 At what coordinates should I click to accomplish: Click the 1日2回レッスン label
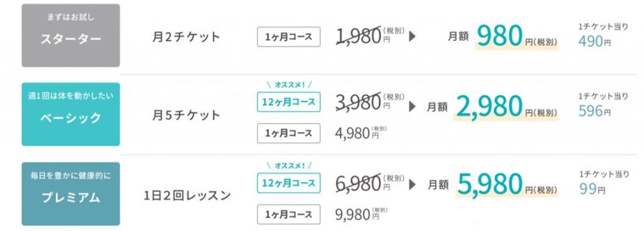[187, 196]
